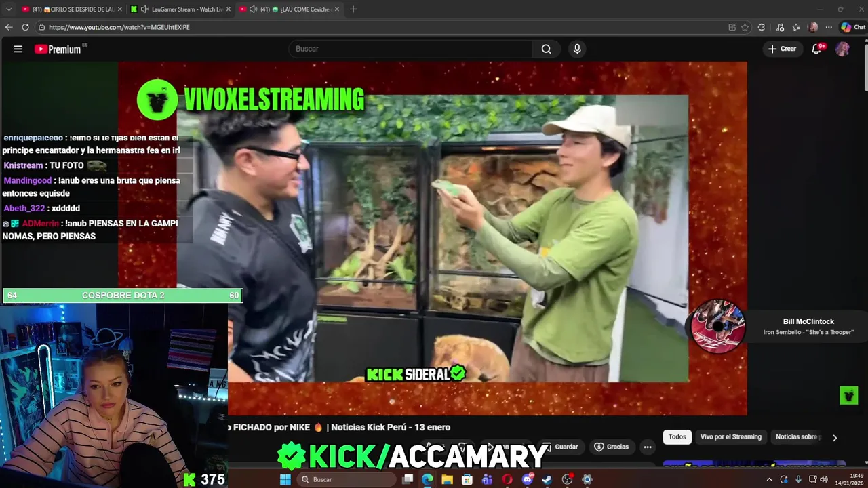The height and width of the screenshot is (488, 868).
Task: Open browser extensions puzzle icon
Action: [x=762, y=27]
